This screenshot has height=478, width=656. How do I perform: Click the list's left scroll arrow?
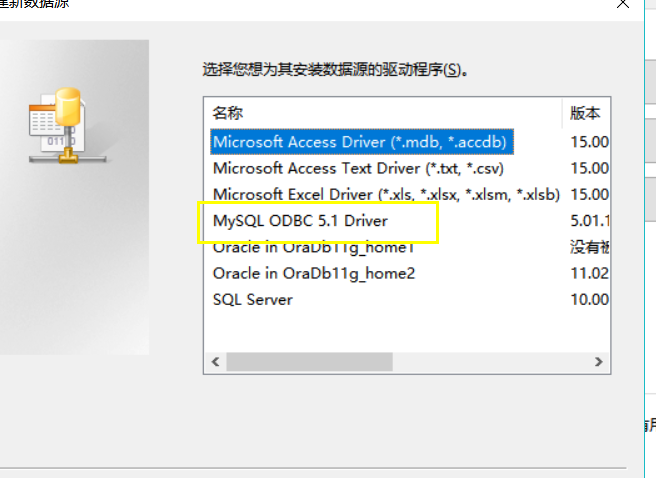pos(213,361)
